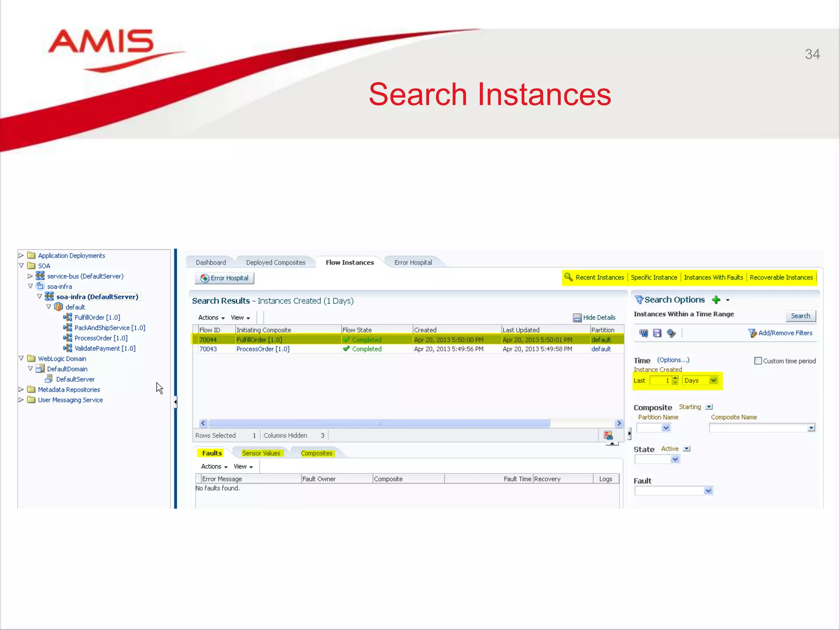840x630 pixels.
Task: Click the default partition icon in the tree
Action: [59, 307]
